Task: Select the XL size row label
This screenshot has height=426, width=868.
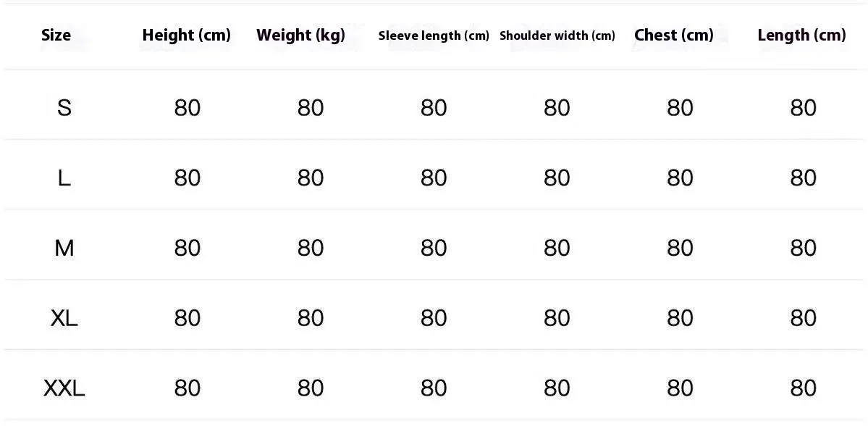Action: point(64,318)
